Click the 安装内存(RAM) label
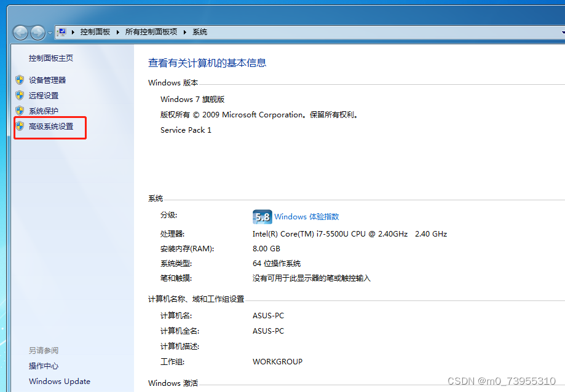 (188, 249)
